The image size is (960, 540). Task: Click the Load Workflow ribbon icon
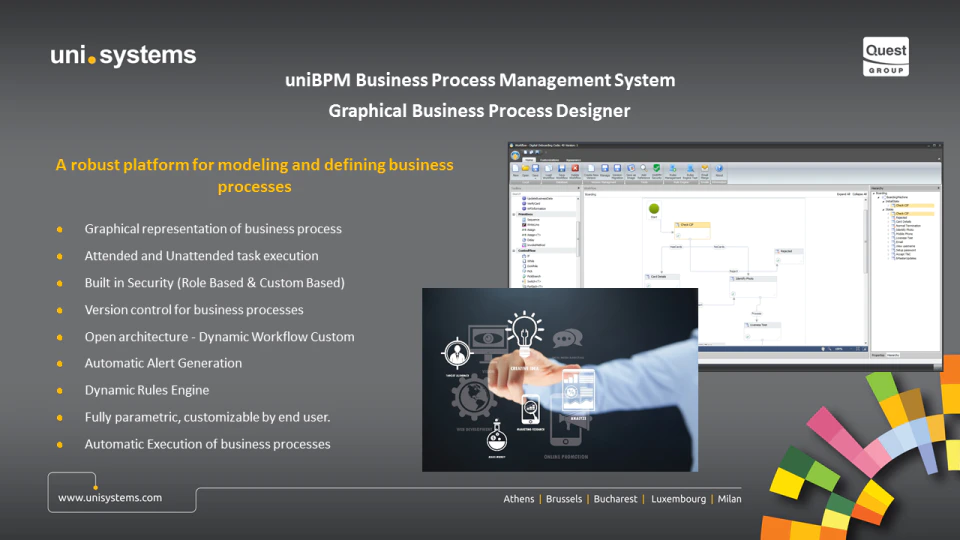[549, 168]
